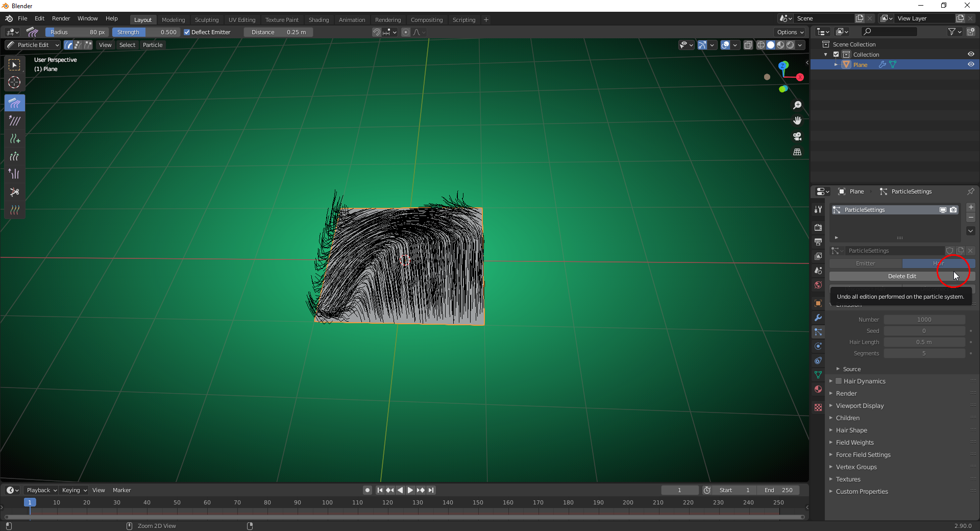This screenshot has height=531, width=980.
Task: Switch particle type to Emitter
Action: (866, 263)
